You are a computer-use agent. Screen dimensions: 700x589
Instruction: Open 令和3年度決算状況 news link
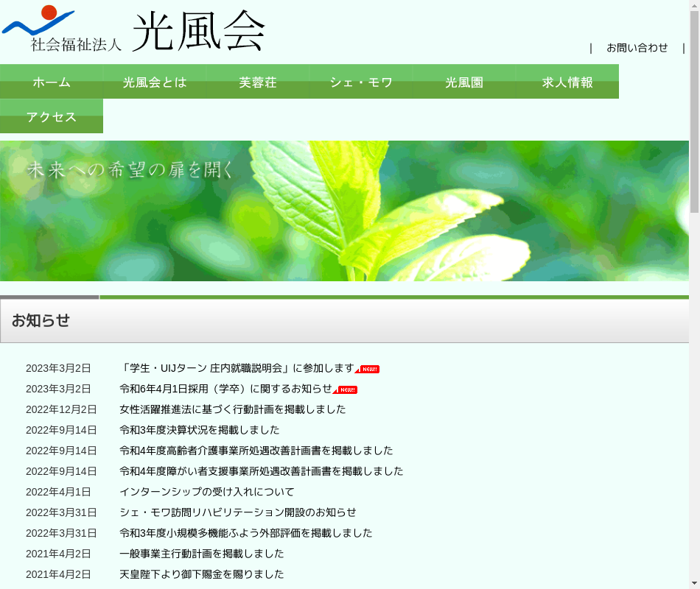(199, 430)
